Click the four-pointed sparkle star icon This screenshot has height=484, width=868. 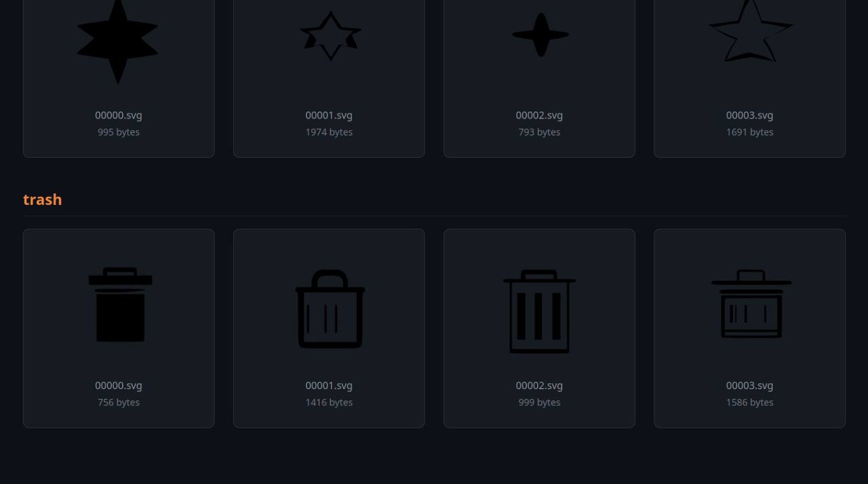click(x=540, y=35)
